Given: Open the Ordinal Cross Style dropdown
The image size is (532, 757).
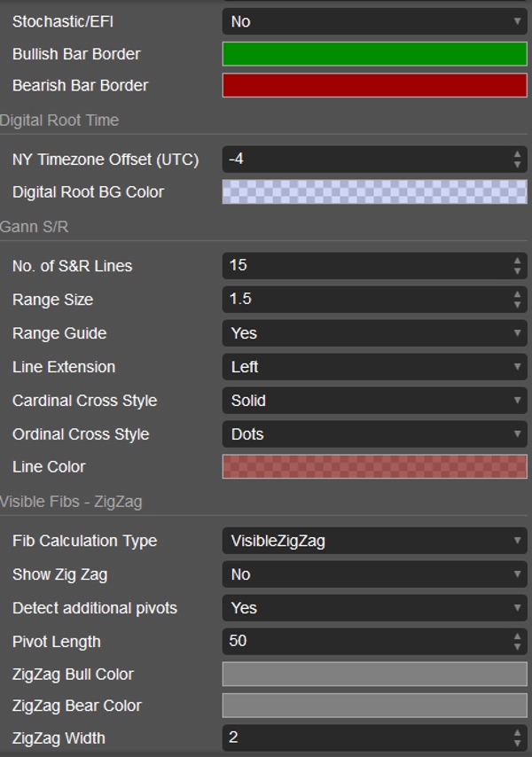Looking at the screenshot, I should (372, 434).
